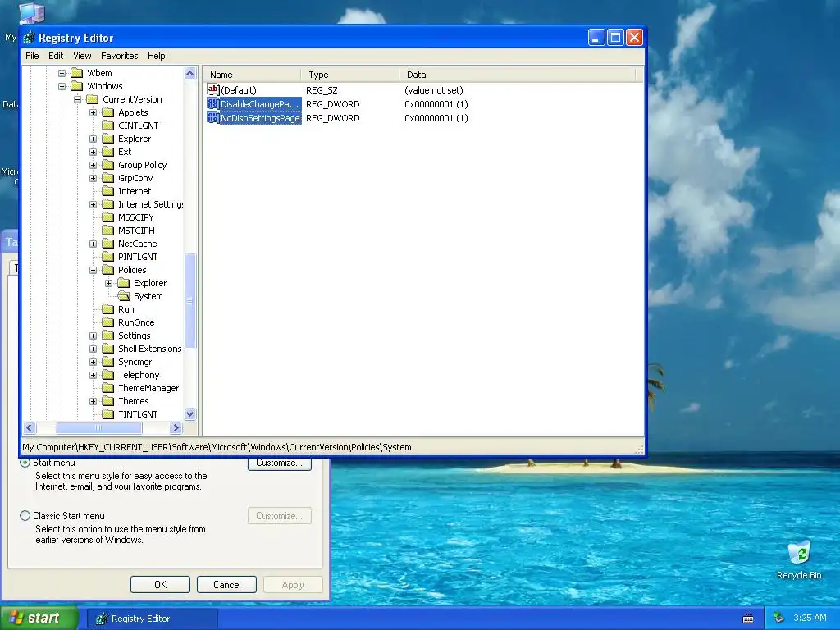This screenshot has width=840, height=630.
Task: Click the CINTLGNT folder icon
Action: point(108,126)
